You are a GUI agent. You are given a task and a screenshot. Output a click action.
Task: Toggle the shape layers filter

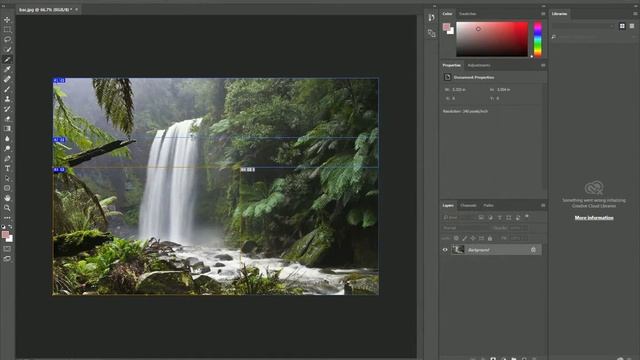(x=509, y=218)
